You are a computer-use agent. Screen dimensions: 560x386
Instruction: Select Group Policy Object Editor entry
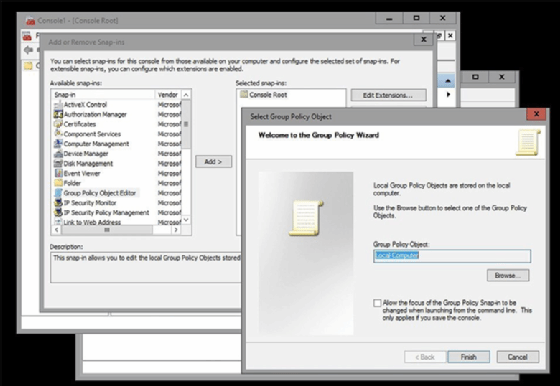tap(100, 193)
